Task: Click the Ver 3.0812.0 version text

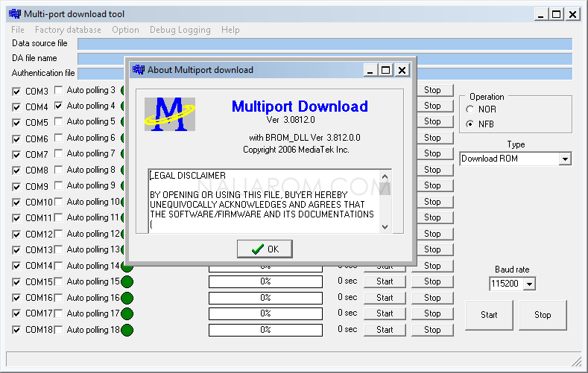Action: click(x=291, y=120)
